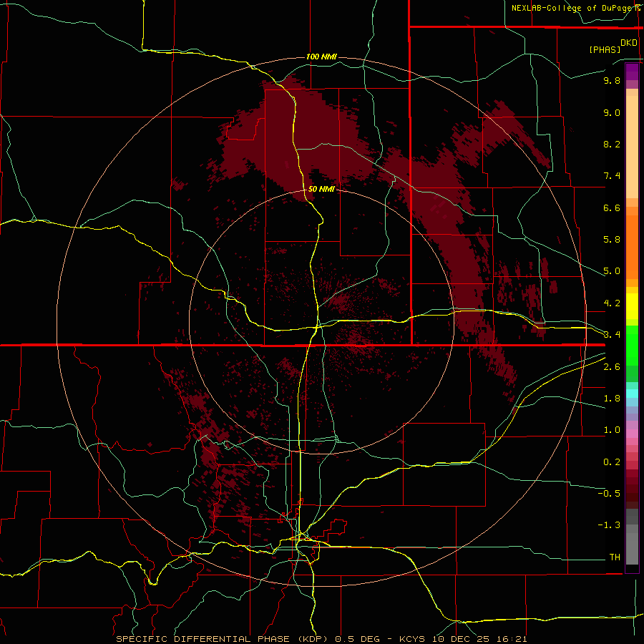This screenshot has height=644, width=644.
Task: Click the 2.6 scale value
Action: (x=612, y=367)
